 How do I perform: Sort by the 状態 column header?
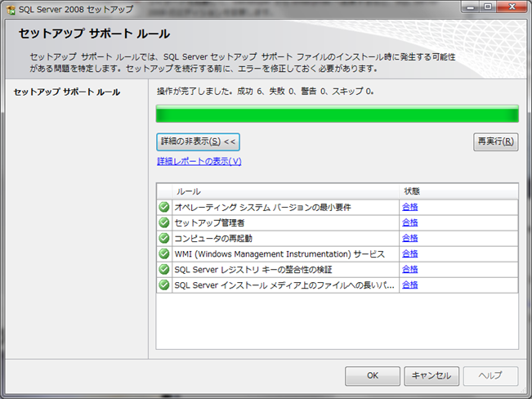(x=458, y=191)
